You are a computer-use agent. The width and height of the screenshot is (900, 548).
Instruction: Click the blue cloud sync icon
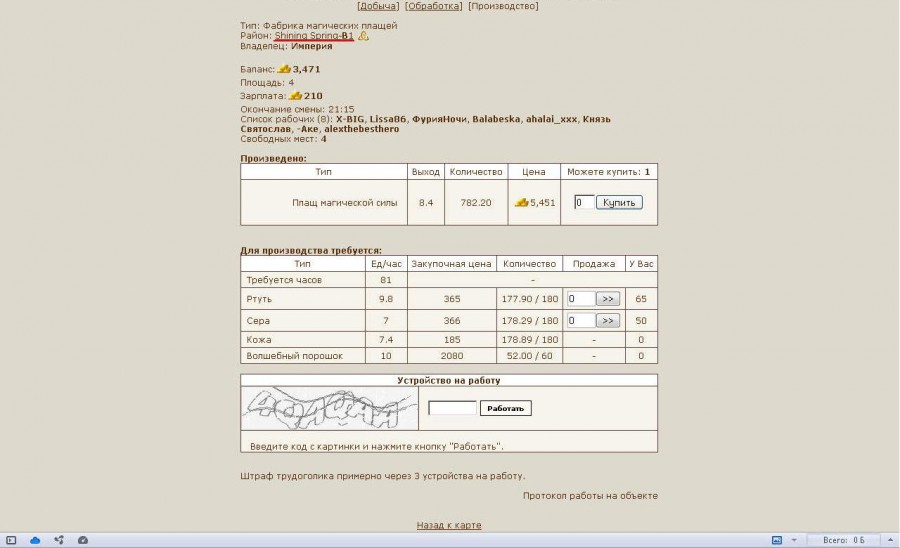35,540
